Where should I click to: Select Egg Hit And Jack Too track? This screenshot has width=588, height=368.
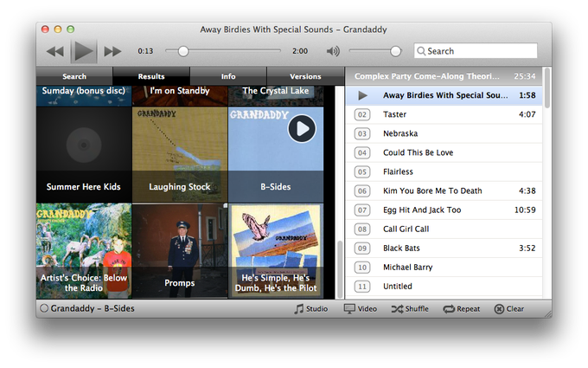click(444, 210)
